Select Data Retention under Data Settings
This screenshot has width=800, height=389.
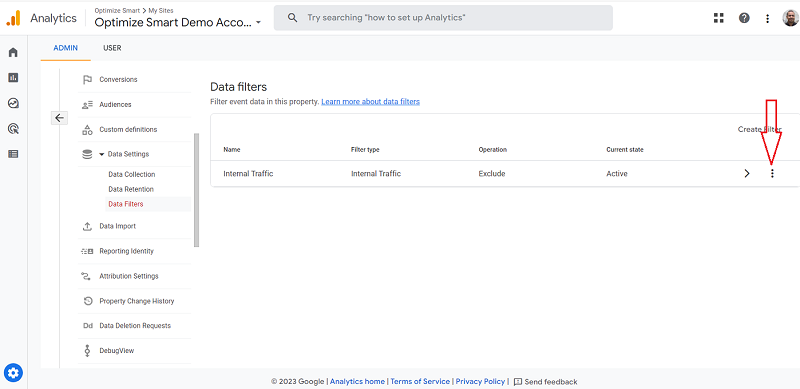131,189
